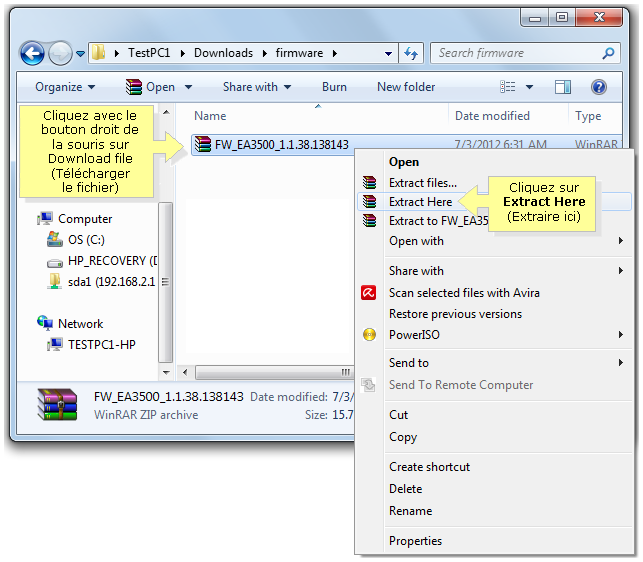Click the PowerISO icon in context menu
This screenshot has height=562, width=643.
[x=369, y=335]
